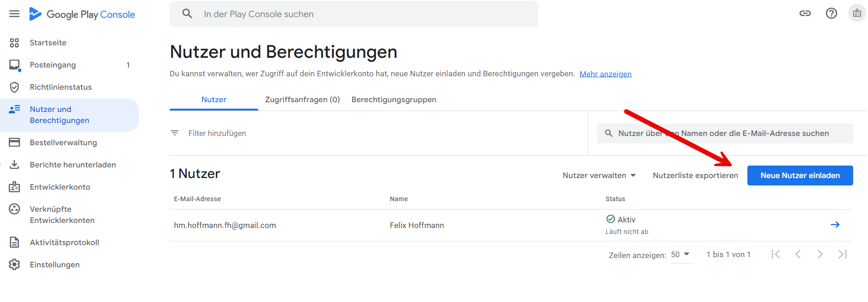
Task: Switch to Zugriffsanfragen (0) tab
Action: (302, 100)
